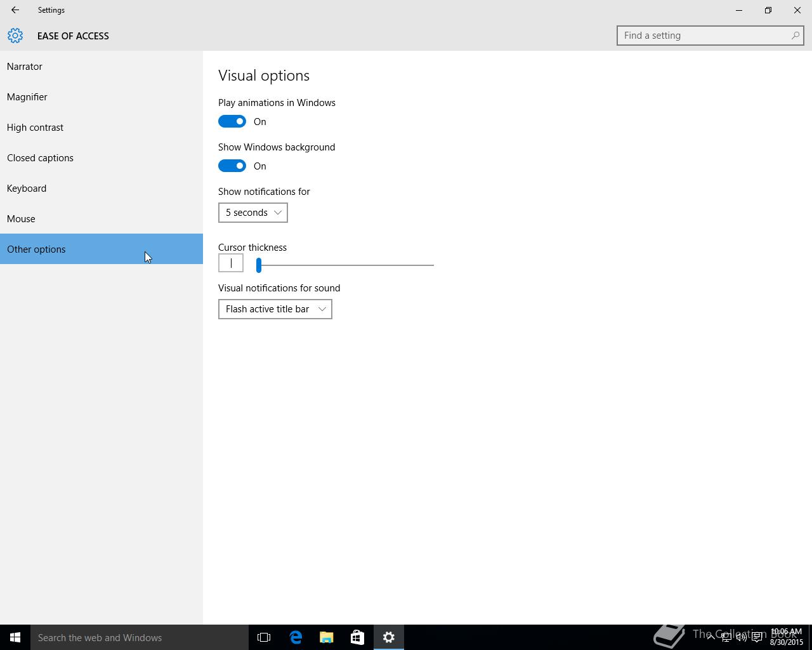This screenshot has width=812, height=650.
Task: Click the Find a setting search box
Action: coord(705,36)
